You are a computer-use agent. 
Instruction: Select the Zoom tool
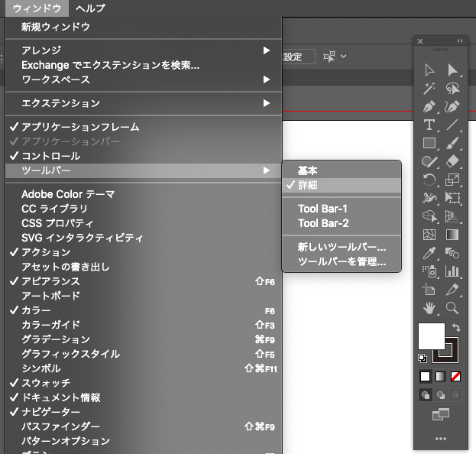[x=452, y=308]
